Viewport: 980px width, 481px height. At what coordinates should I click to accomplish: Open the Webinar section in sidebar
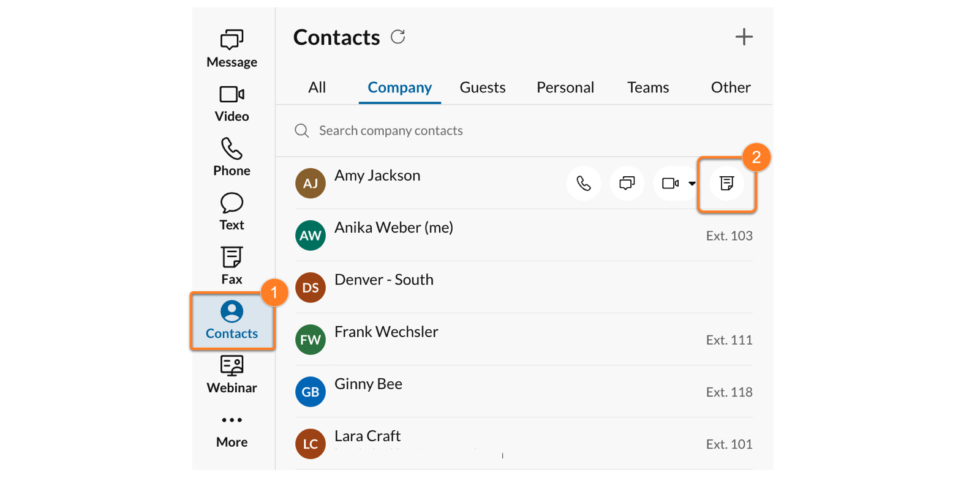pyautogui.click(x=232, y=375)
